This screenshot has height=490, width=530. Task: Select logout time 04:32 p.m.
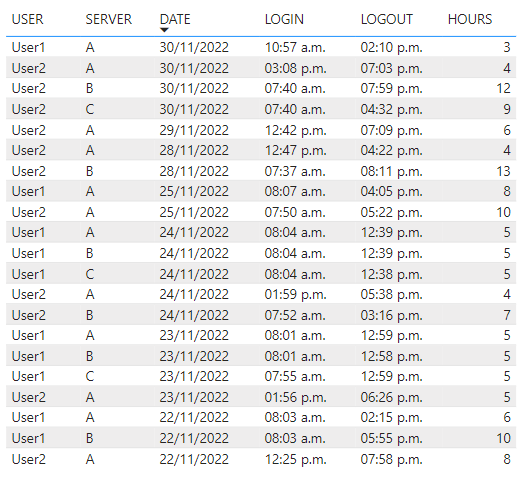[x=391, y=109]
